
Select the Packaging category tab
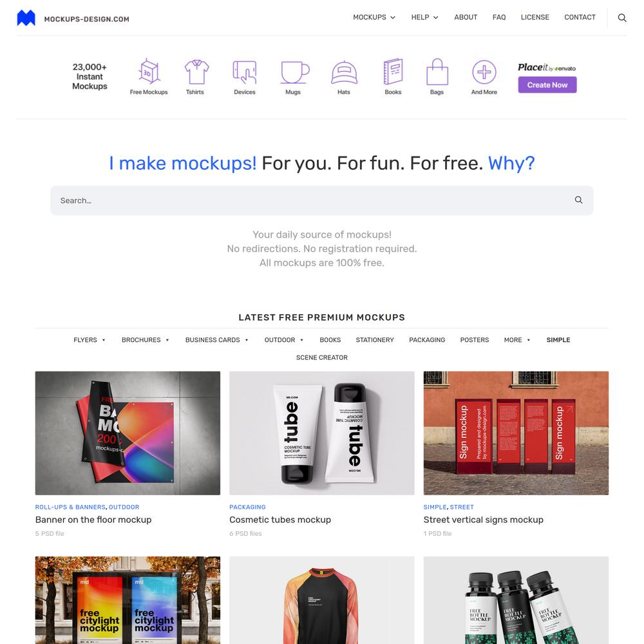pyautogui.click(x=427, y=339)
